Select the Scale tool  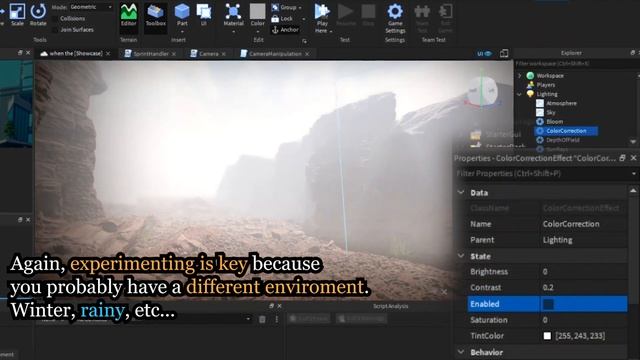coord(17,14)
